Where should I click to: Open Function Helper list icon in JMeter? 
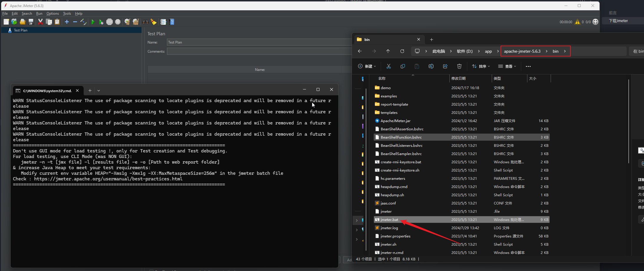pos(163,22)
